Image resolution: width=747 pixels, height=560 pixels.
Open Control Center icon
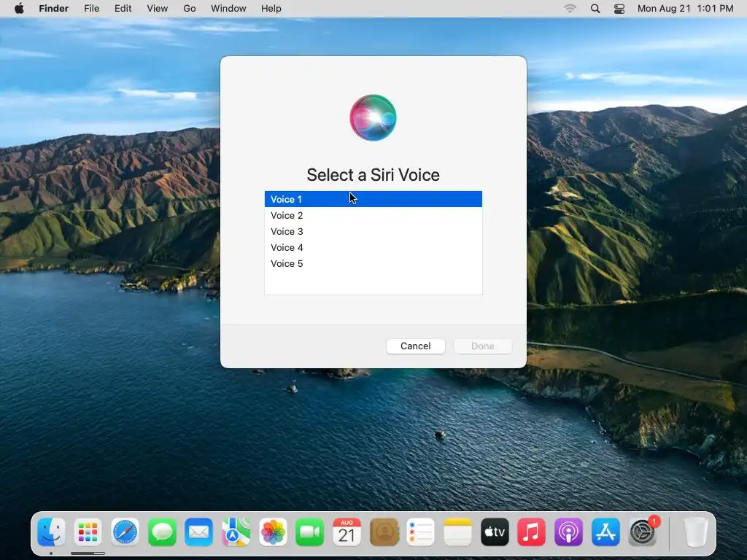(x=619, y=9)
